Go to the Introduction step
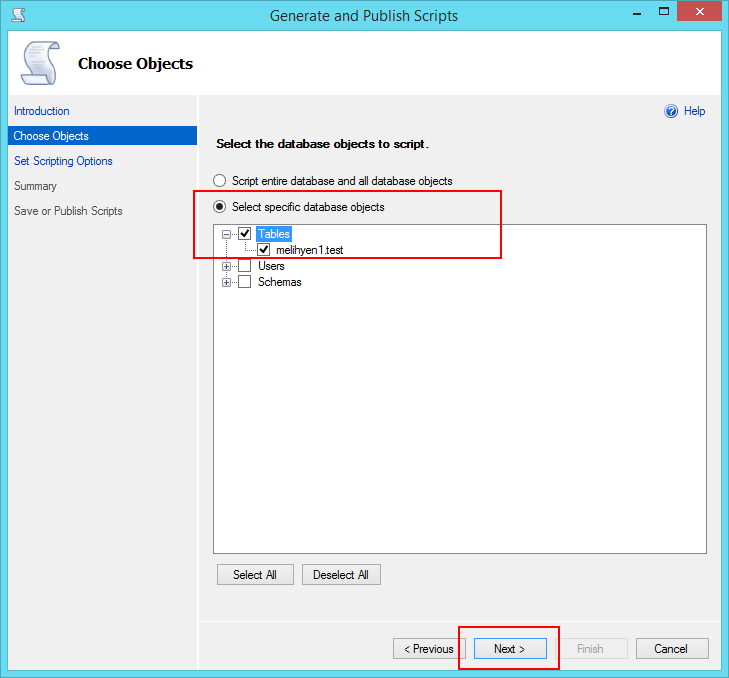 pos(42,111)
